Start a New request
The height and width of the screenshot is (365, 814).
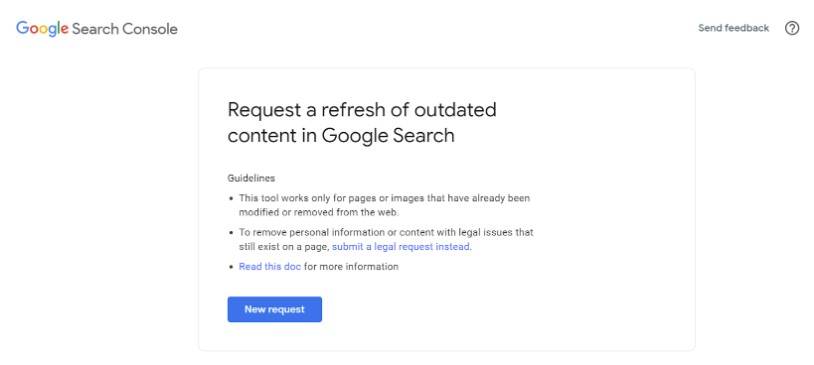click(x=275, y=309)
